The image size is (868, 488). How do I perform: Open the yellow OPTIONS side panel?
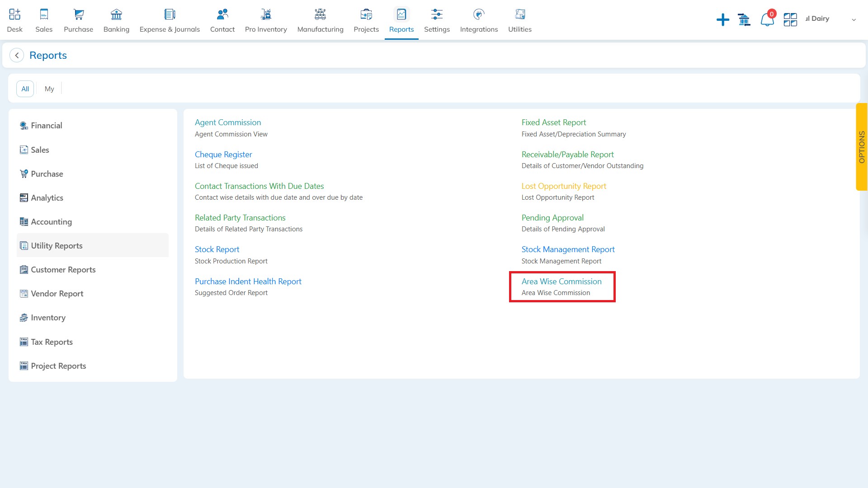click(x=862, y=147)
